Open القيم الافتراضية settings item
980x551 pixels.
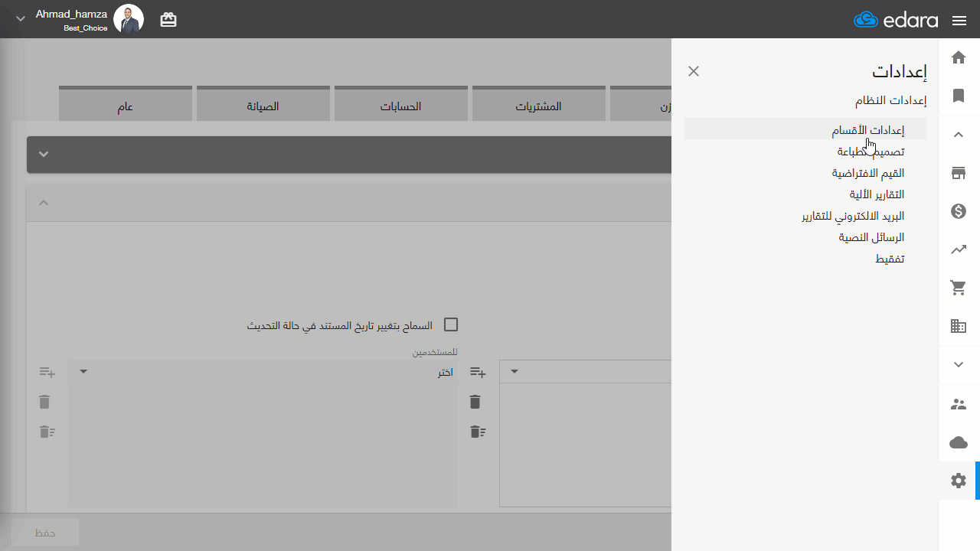click(868, 173)
